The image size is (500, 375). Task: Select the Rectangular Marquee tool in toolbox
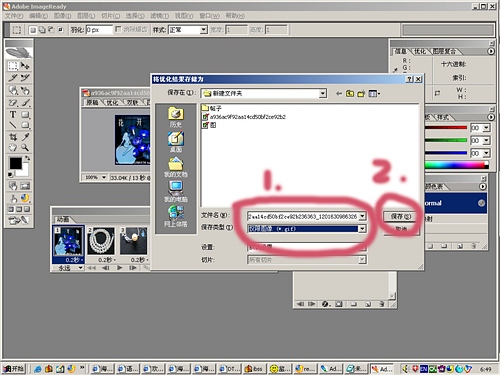13,66
